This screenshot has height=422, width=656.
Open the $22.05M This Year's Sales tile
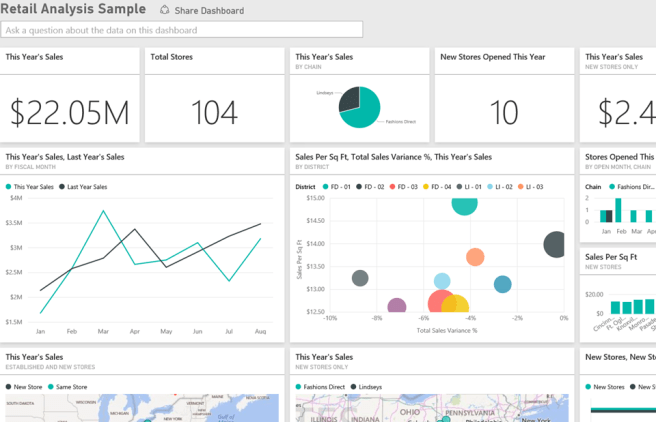[x=70, y=112]
